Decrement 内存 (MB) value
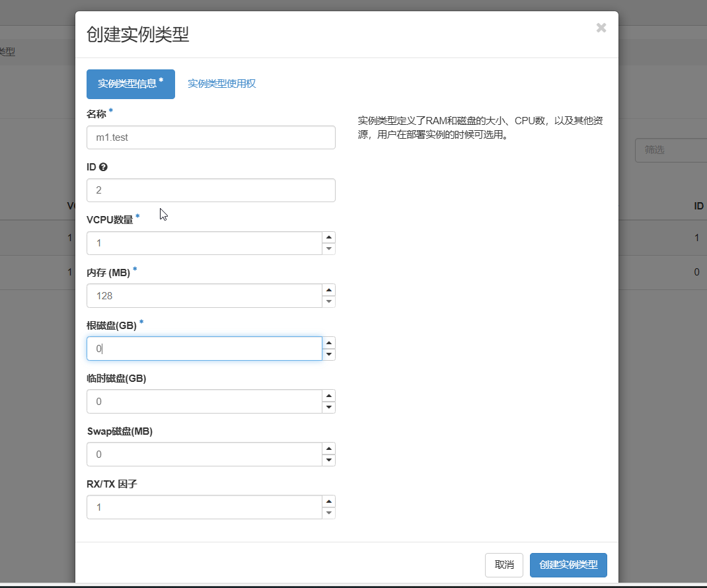 pos(328,302)
